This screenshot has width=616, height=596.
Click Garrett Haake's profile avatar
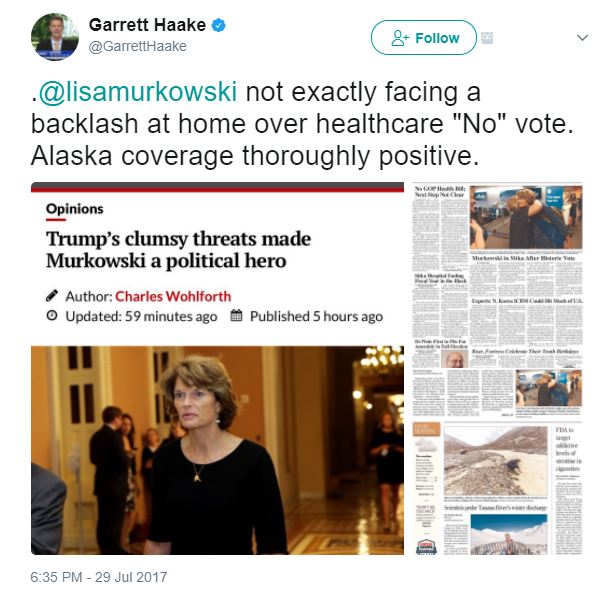55,37
